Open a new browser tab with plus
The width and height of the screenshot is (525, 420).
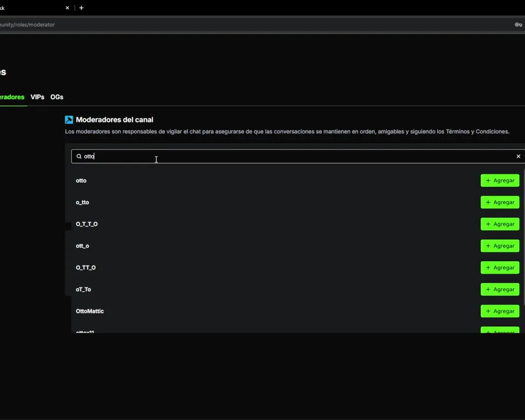[81, 8]
